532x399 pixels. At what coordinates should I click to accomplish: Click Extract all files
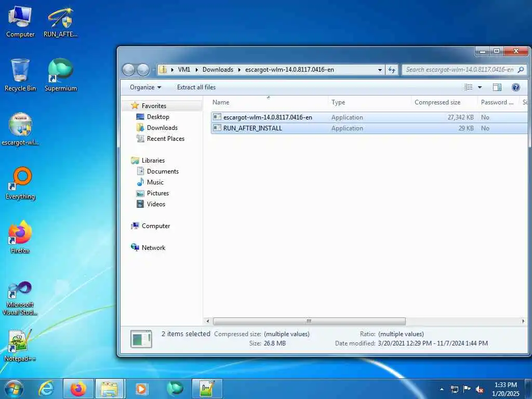pyautogui.click(x=196, y=87)
